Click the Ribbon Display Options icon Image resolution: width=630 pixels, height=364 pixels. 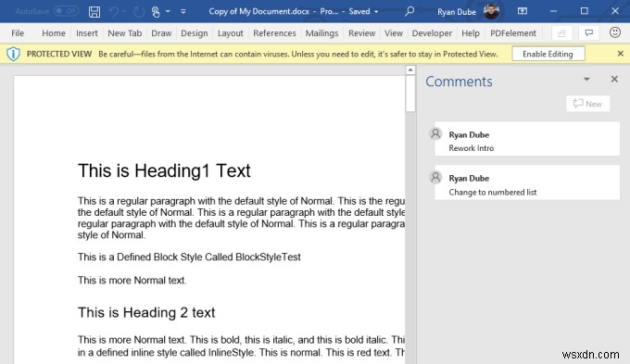(523, 11)
